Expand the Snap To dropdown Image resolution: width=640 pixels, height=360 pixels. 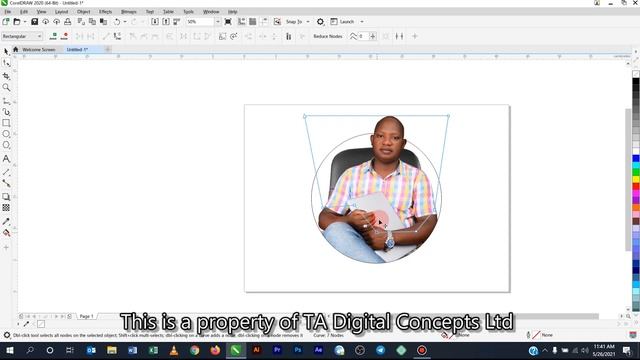308,22
